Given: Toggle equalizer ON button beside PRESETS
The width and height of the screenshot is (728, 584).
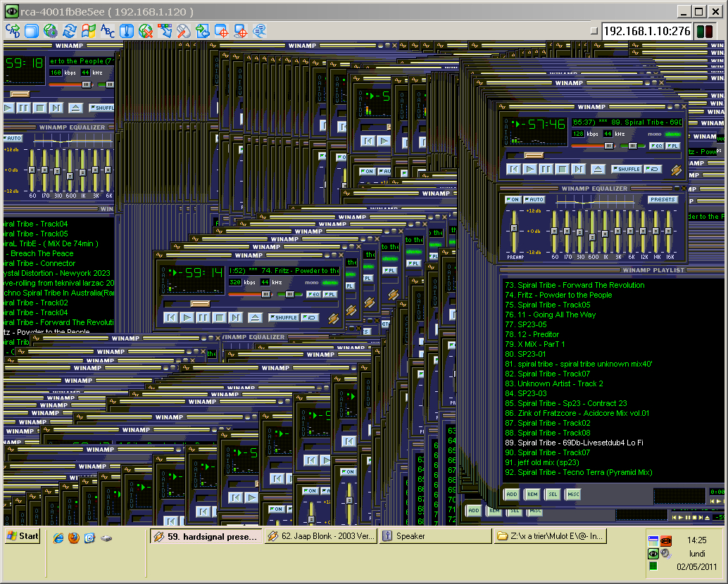Looking at the screenshot, I should (x=513, y=199).
